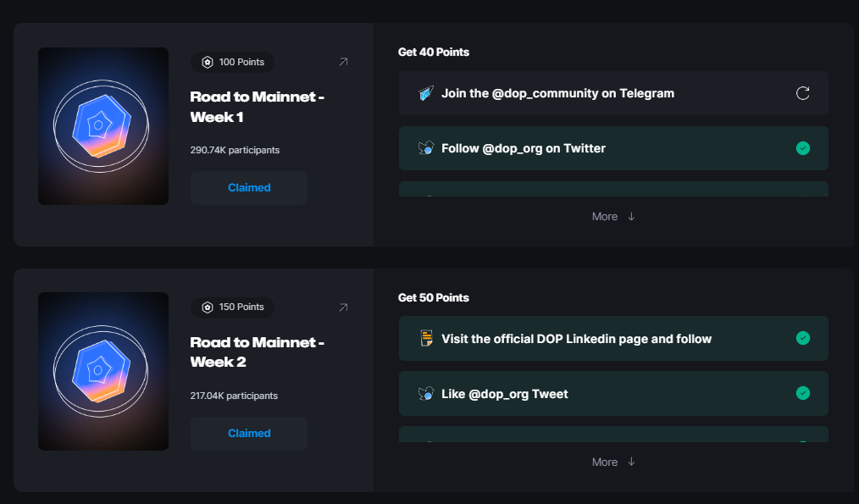Open Week 2 quest via the arrow icon
859x504 pixels.
343,307
